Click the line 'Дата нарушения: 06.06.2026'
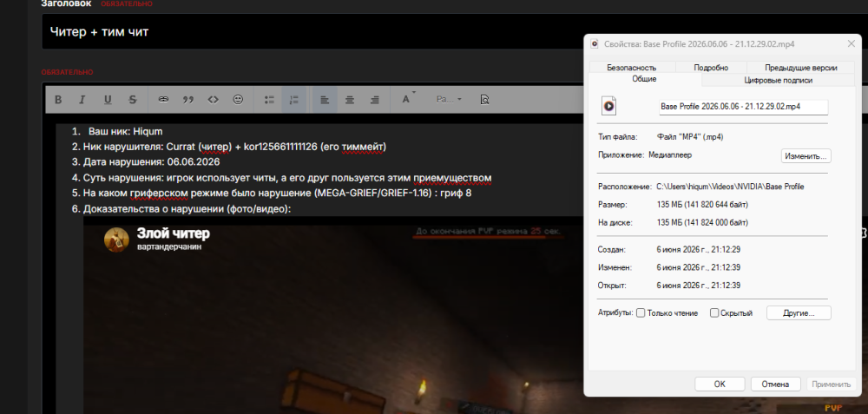 [151, 162]
